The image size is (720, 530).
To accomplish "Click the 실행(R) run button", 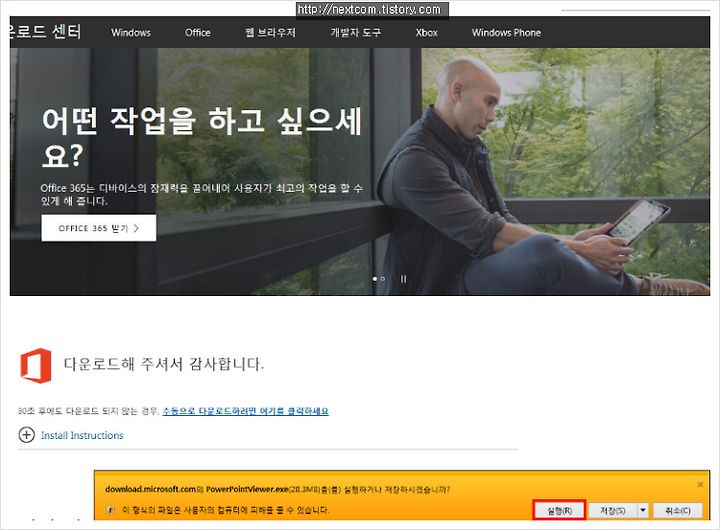I will [x=559, y=510].
